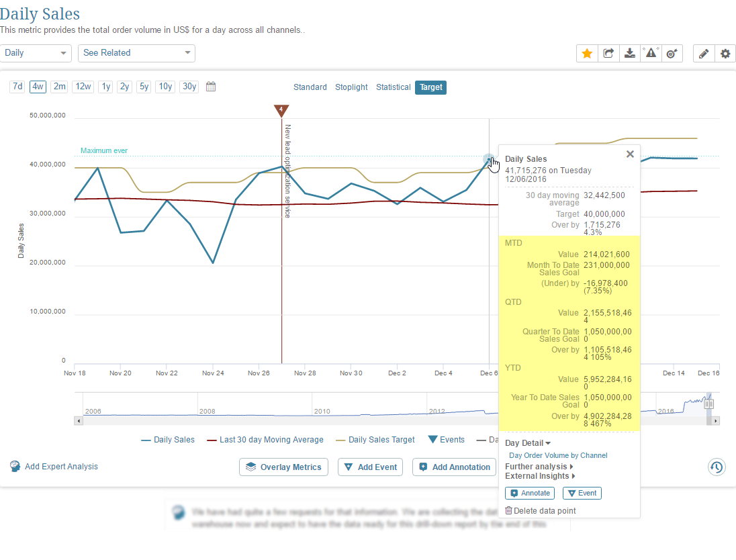Switch to the Statistical view
The image size is (736, 560).
click(x=393, y=87)
